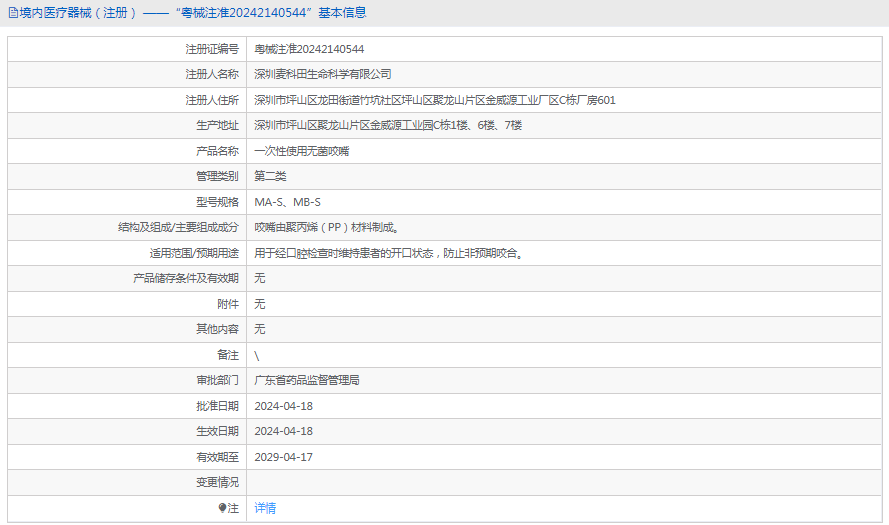Screen dimensions: 889x525
Task: Click the 备注 label
Action: 228,355
